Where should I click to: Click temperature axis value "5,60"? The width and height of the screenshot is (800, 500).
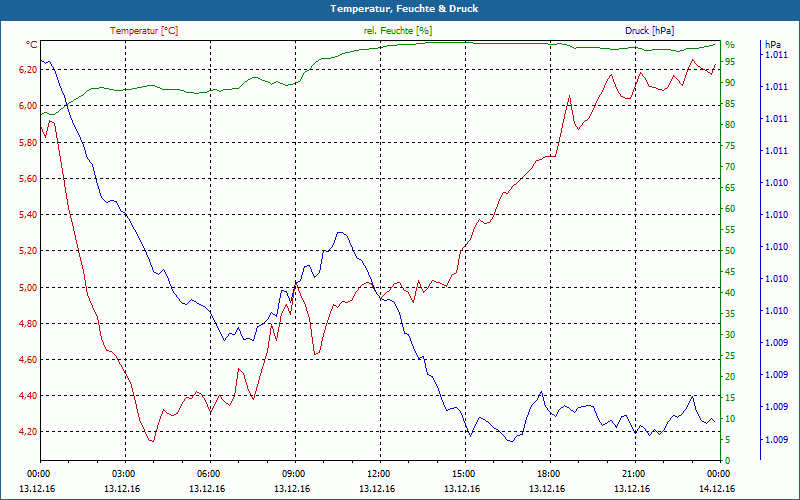pyautogui.click(x=28, y=179)
